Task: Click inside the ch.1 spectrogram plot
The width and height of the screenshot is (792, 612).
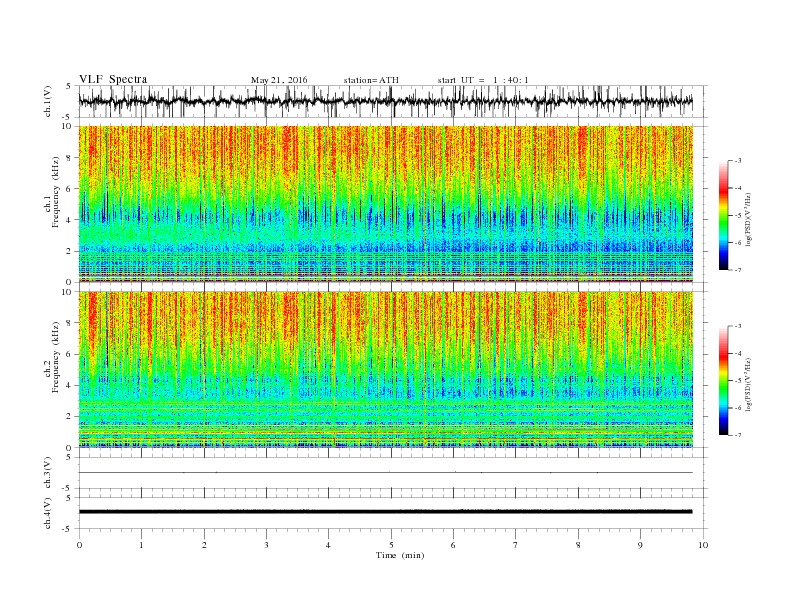Action: coord(386,204)
